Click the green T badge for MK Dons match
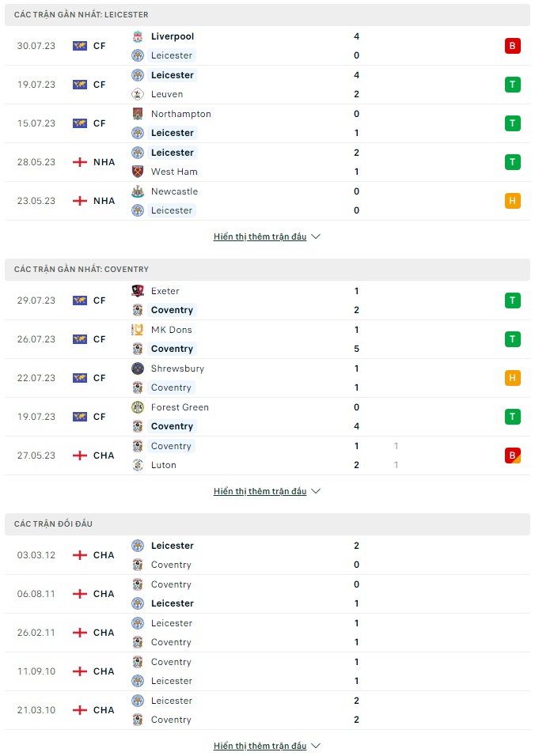The width and height of the screenshot is (535, 756). tap(512, 339)
